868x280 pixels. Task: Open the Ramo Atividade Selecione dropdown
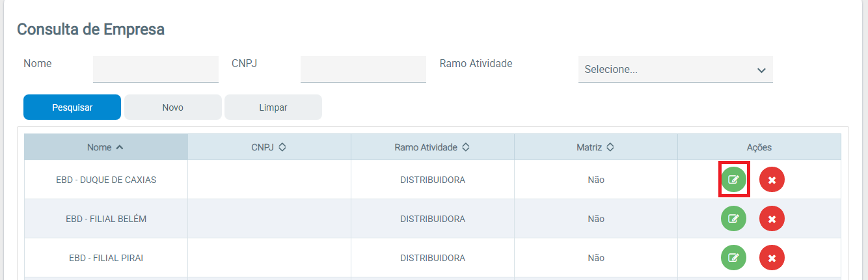[x=675, y=70]
